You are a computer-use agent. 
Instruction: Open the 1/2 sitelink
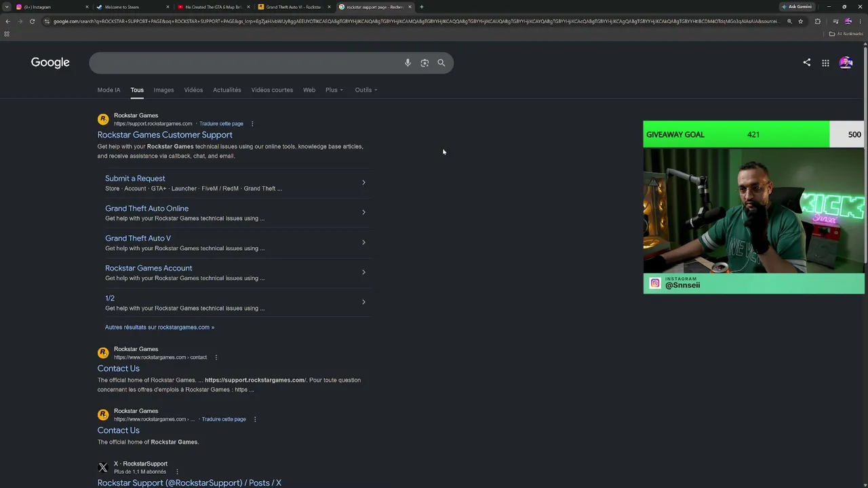click(110, 298)
